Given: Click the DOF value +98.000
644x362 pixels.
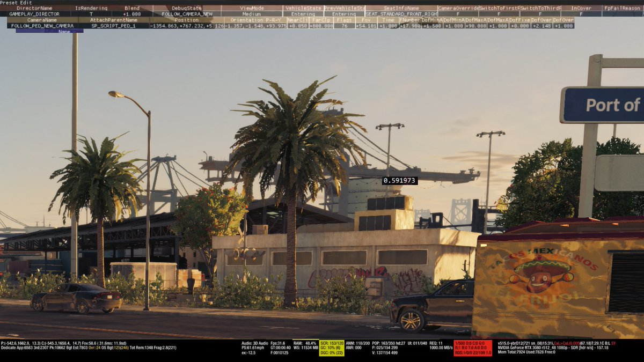Looking at the screenshot, I should [475, 25].
